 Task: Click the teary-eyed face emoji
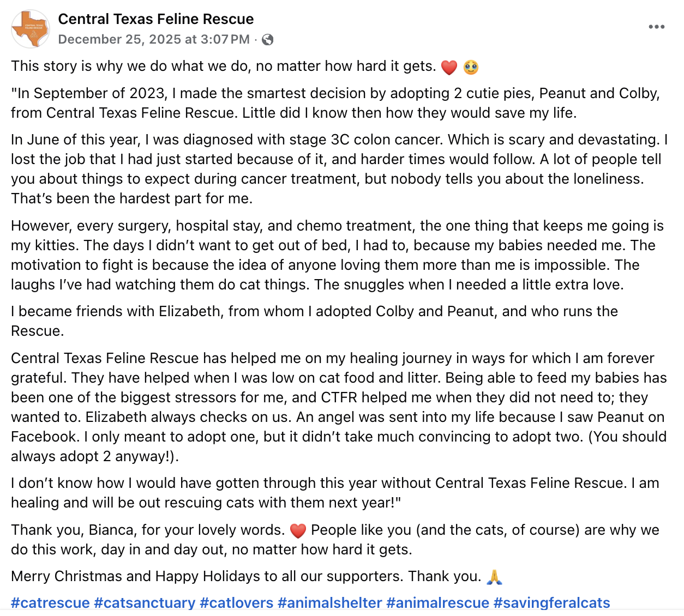pos(471,67)
